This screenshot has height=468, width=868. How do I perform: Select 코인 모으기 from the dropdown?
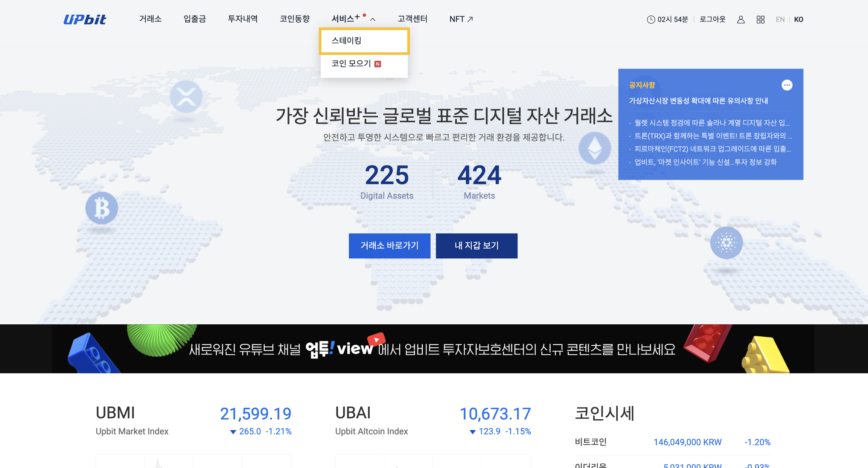[364, 64]
